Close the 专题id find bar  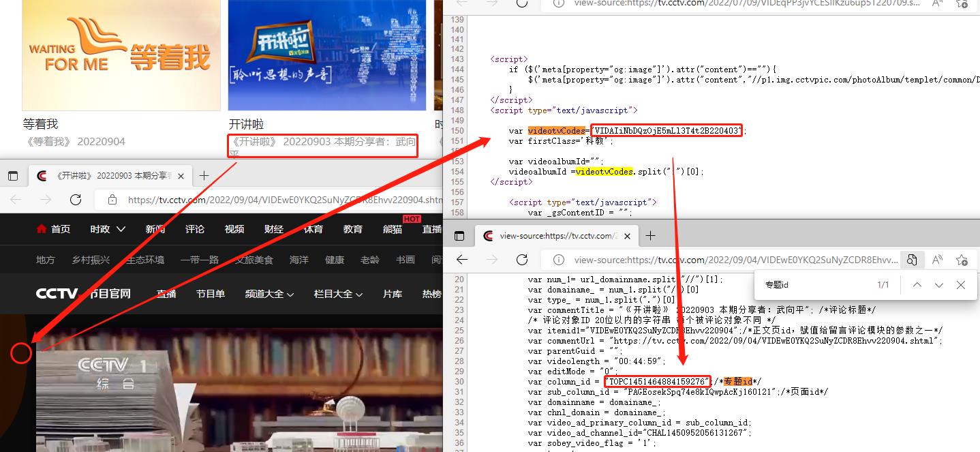961,285
